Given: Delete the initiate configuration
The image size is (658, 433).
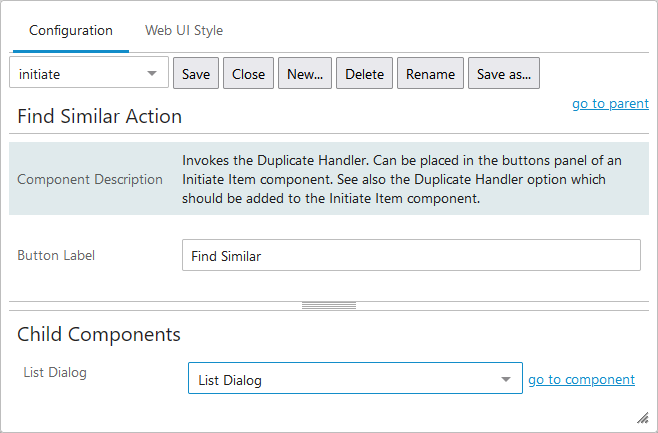Looking at the screenshot, I should (x=364, y=73).
